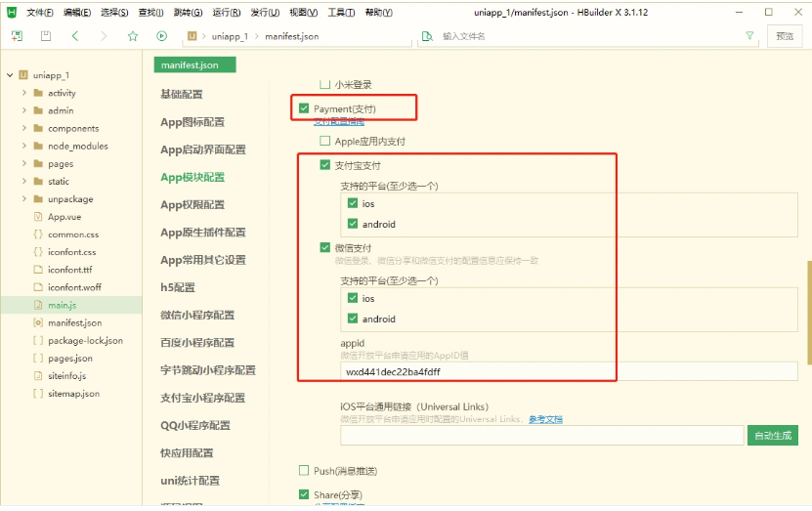Open the App权限配置 section

pyautogui.click(x=192, y=204)
